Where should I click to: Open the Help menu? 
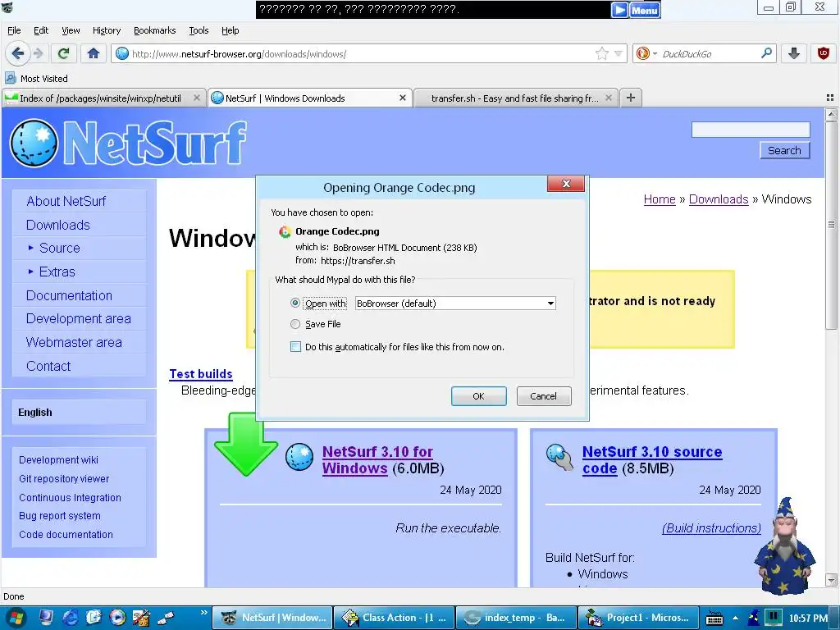click(x=231, y=30)
